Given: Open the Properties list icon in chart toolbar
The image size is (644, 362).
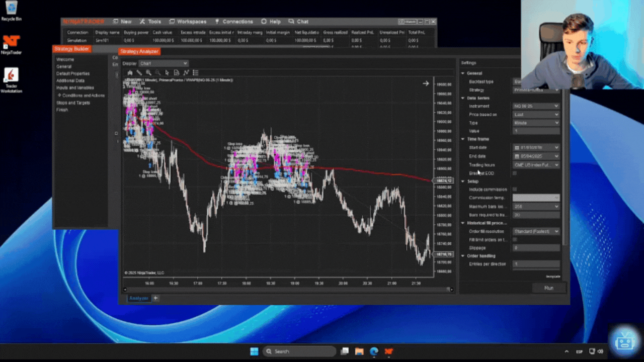Looking at the screenshot, I should click(x=196, y=73).
